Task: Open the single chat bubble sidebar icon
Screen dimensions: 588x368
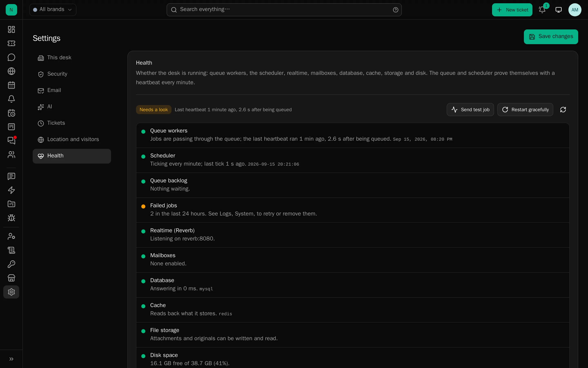Action: coord(11,57)
